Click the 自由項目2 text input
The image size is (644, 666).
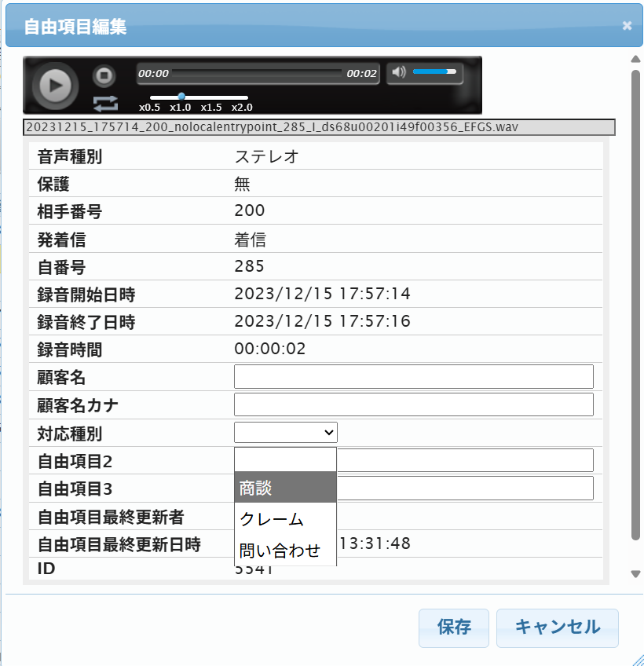coord(464,460)
